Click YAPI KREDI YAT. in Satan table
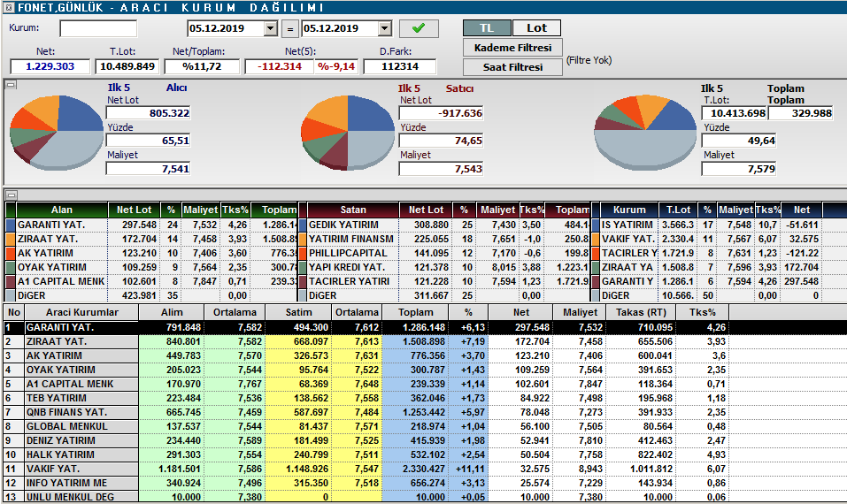The height and width of the screenshot is (504, 847). 347,267
